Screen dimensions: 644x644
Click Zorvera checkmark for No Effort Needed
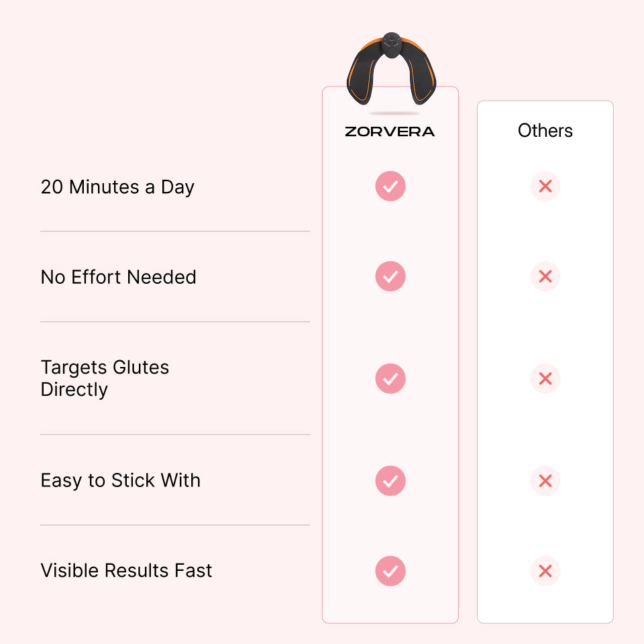[x=390, y=276]
